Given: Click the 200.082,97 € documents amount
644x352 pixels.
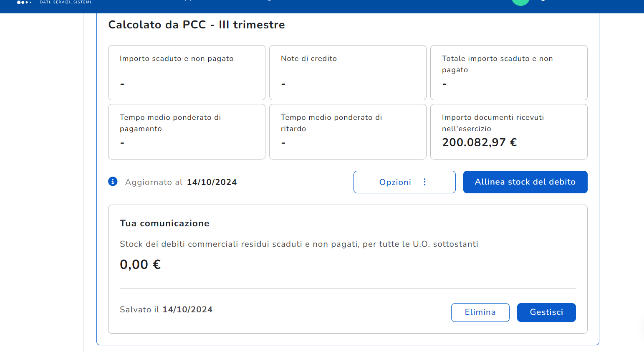Looking at the screenshot, I should tap(479, 142).
